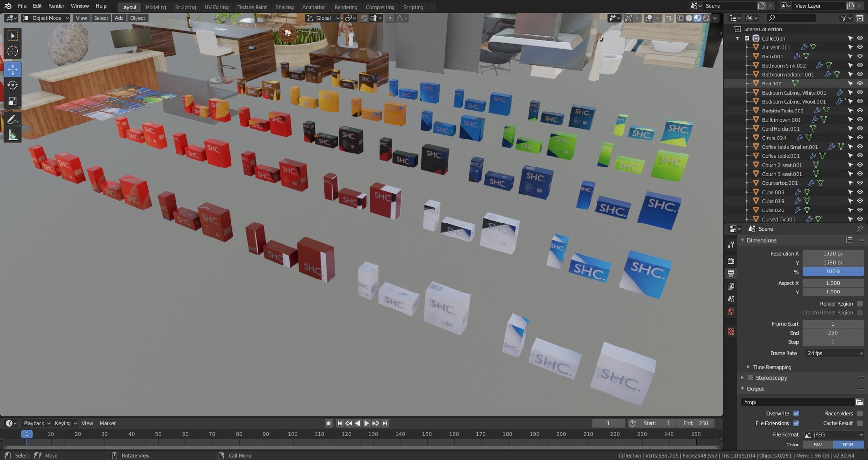This screenshot has width=868, height=460.
Task: Click the resolution percentage slider
Action: pos(833,272)
